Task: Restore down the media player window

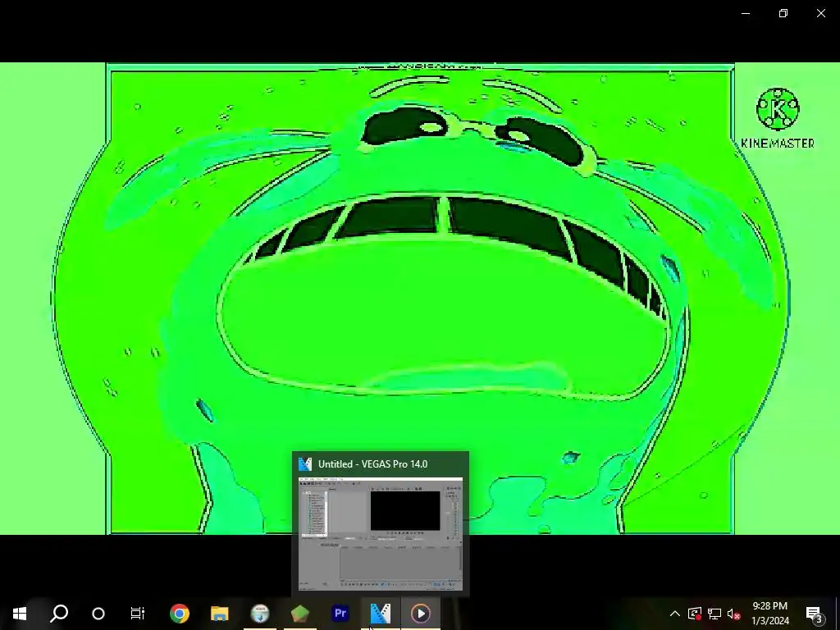Action: point(783,13)
